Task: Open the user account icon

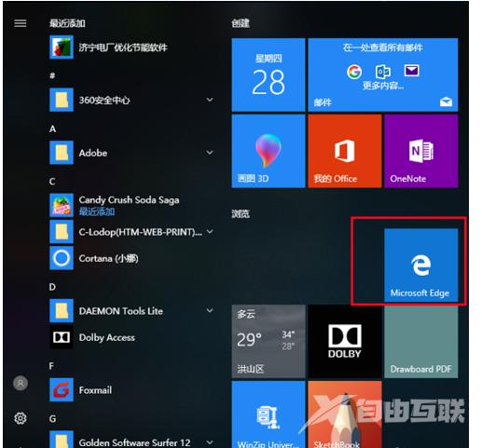Action: pyautogui.click(x=21, y=383)
